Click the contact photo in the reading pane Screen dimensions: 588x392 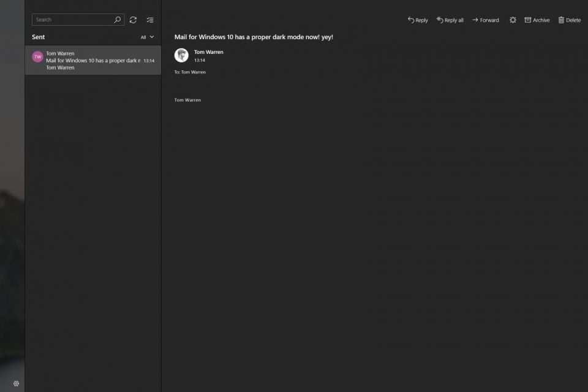181,55
